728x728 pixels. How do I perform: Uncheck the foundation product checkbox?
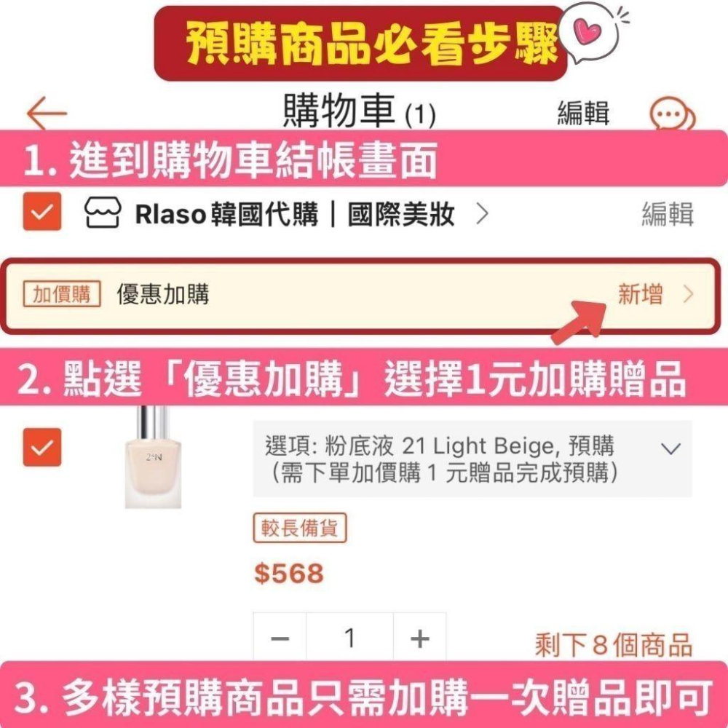click(x=42, y=447)
